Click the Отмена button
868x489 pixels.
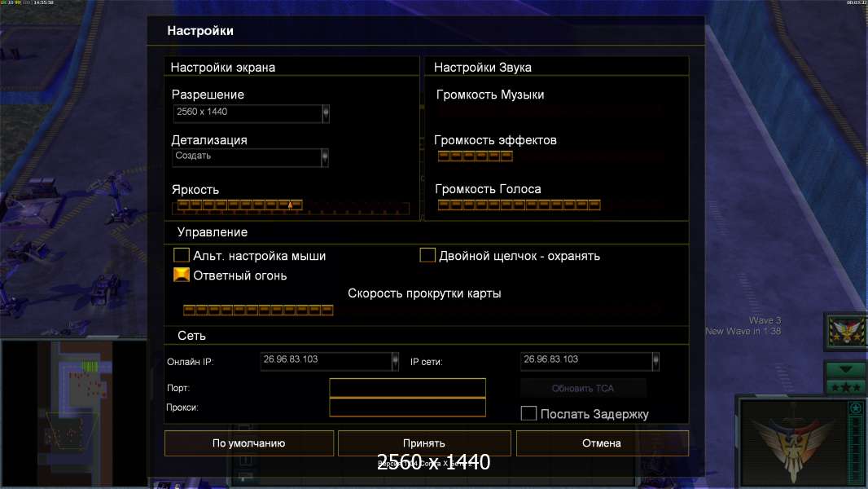click(x=603, y=443)
